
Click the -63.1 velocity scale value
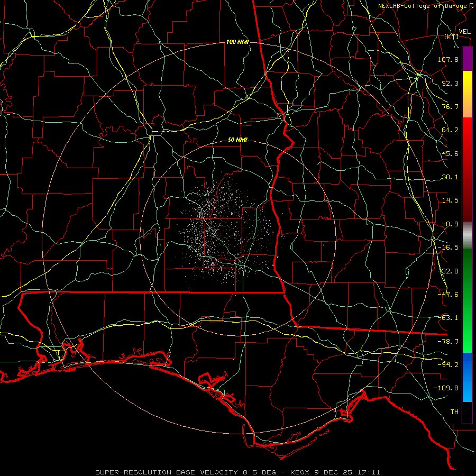point(448,318)
